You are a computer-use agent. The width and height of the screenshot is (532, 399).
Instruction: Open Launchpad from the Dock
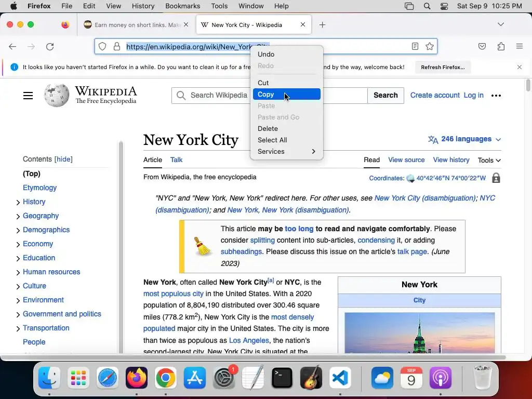78,378
